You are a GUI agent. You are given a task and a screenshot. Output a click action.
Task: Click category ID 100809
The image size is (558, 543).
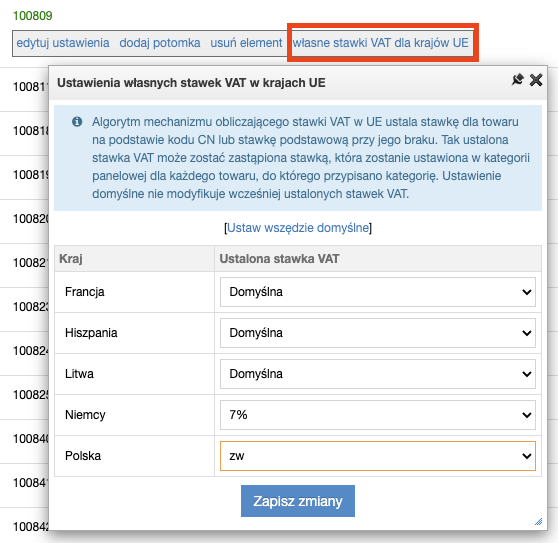click(x=32, y=16)
